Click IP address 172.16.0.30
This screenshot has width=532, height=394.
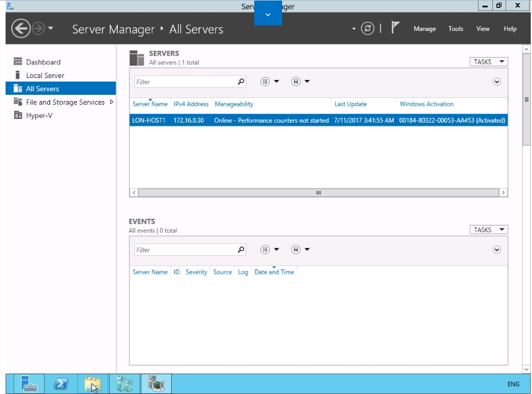pos(188,120)
